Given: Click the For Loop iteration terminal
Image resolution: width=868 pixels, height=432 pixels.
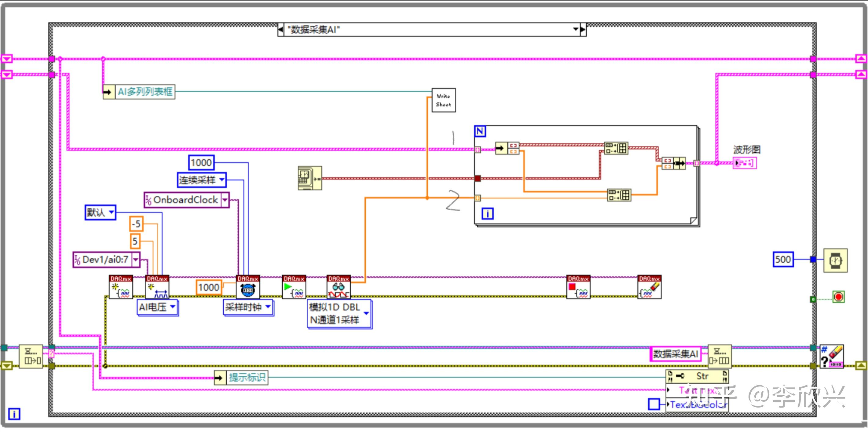Looking at the screenshot, I should tap(488, 214).
